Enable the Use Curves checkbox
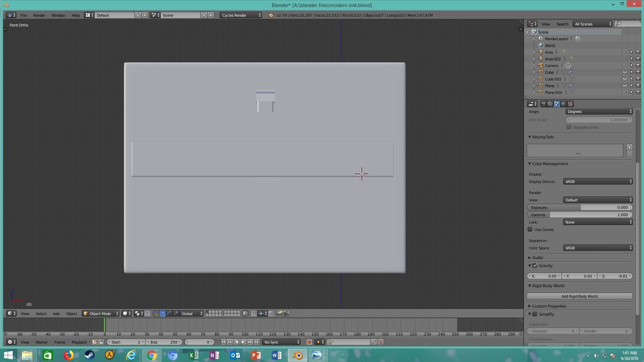The image size is (644, 362). tap(530, 230)
